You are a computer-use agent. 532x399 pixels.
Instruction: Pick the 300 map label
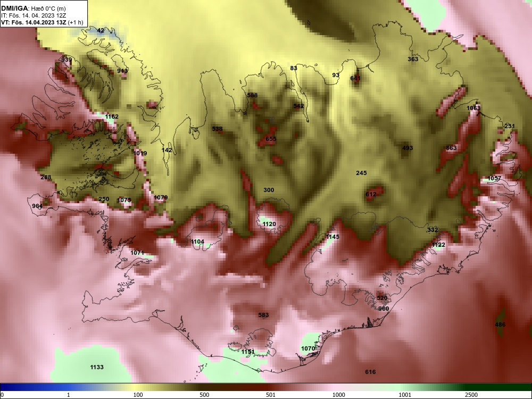click(269, 190)
